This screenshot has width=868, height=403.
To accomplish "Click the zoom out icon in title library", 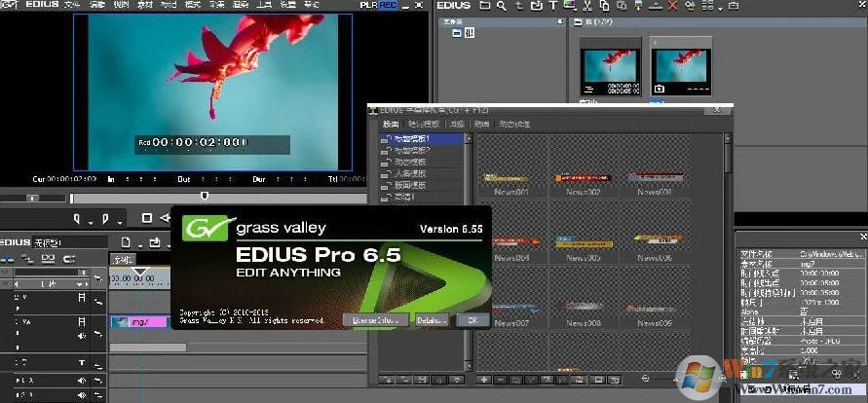I will coord(646,380).
